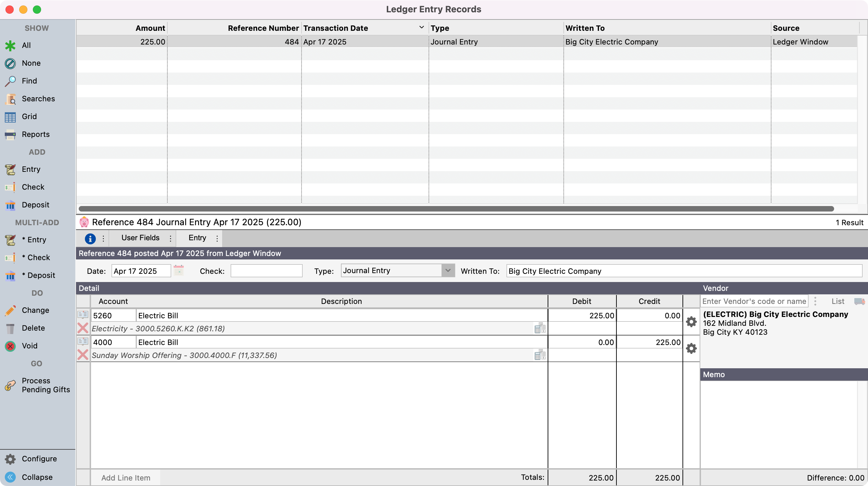Click gear icon for the 5260 line
Viewport: 868px width, 486px height.
pos(691,322)
